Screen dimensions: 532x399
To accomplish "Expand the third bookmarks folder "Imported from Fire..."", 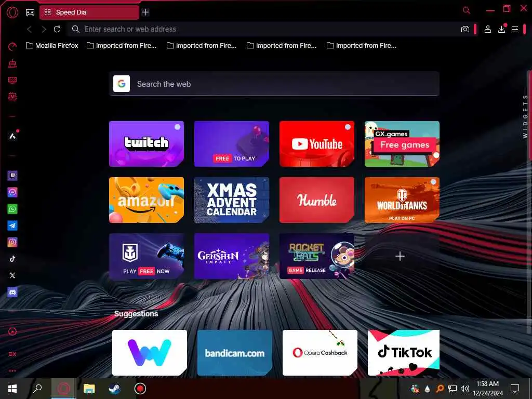I will [x=202, y=46].
